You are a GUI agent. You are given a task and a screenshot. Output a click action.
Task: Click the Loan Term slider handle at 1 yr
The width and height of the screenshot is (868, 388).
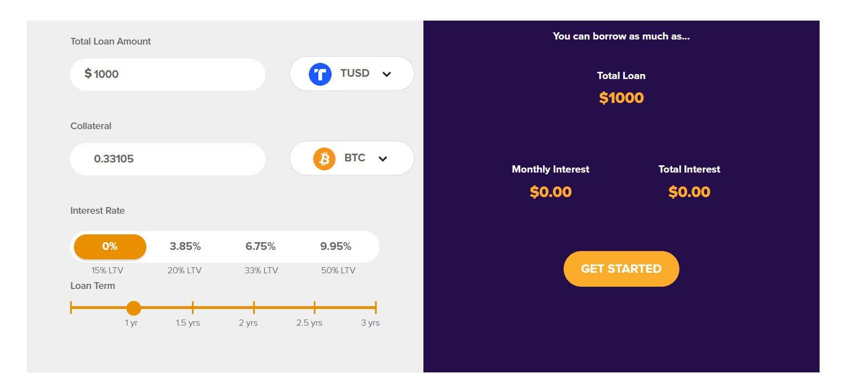pyautogui.click(x=134, y=308)
